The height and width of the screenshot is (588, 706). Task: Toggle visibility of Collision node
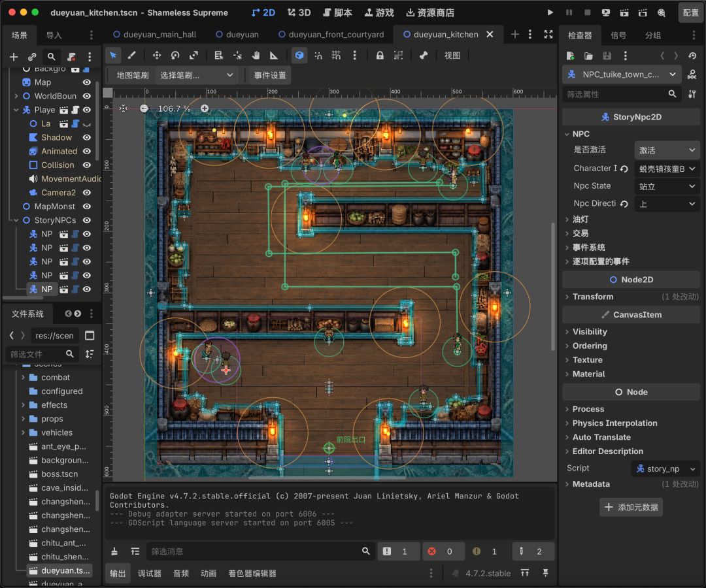click(x=87, y=165)
